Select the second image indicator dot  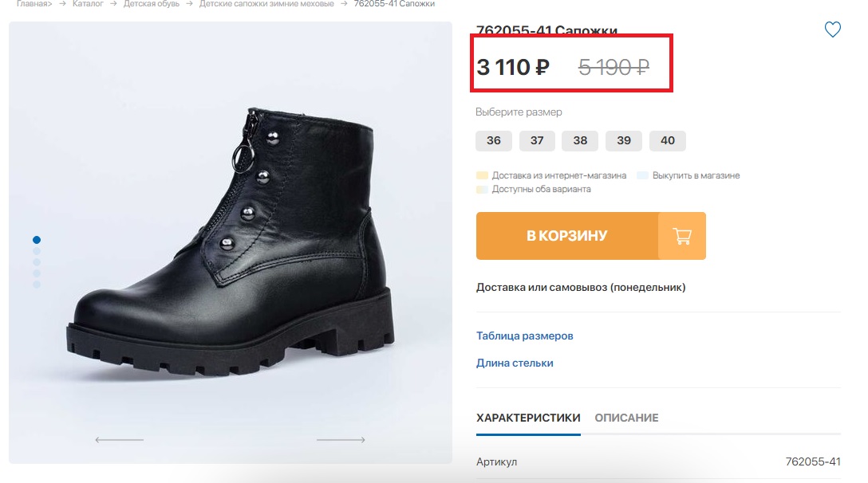[x=37, y=250]
